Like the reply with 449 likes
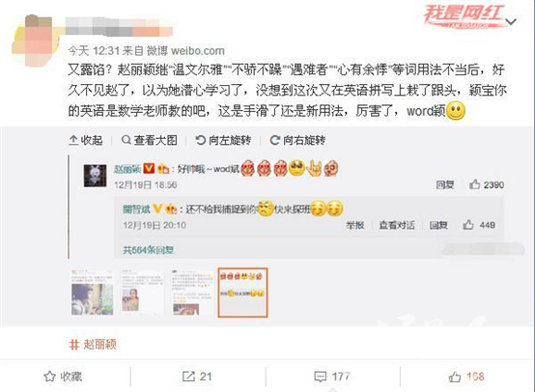 (x=467, y=225)
